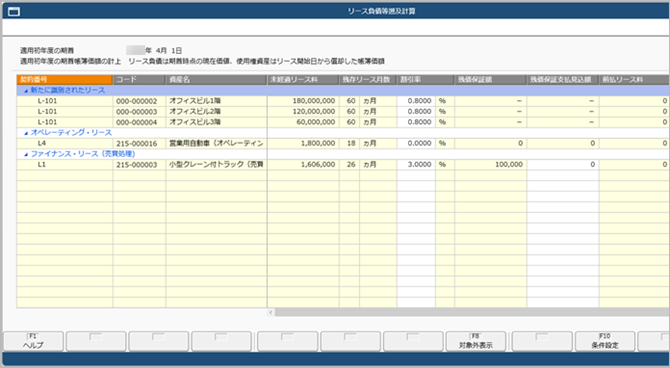
Task: Click the F8 対象外表示 button
Action: tap(476, 342)
